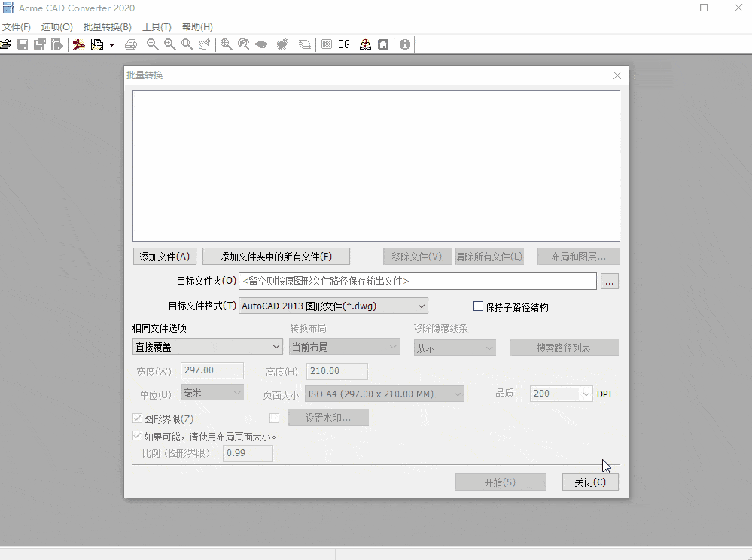Viewport: 752px width, 560px height.
Task: Click the zoom window magnifier icon
Action: point(187,44)
